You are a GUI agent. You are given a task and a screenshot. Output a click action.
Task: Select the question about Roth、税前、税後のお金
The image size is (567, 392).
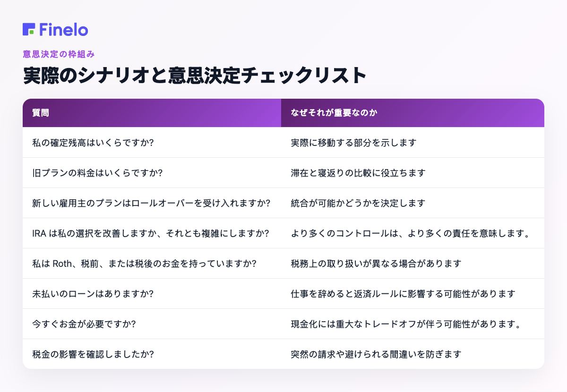(x=152, y=263)
